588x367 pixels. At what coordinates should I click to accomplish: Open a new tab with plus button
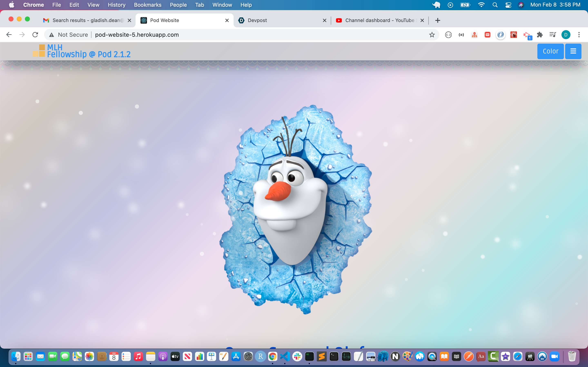coord(438,20)
